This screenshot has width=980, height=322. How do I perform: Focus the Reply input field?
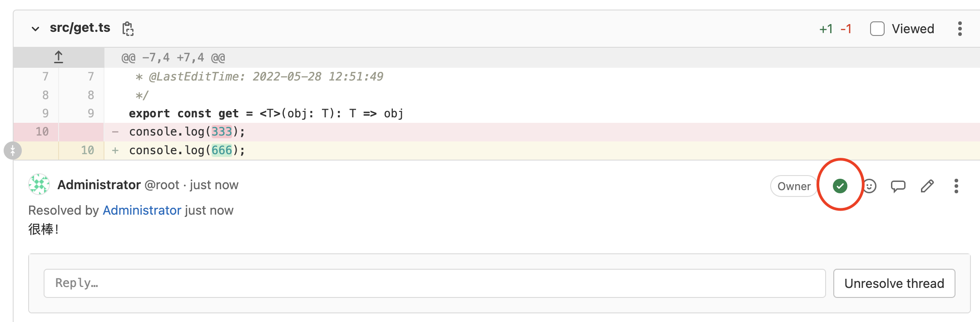(x=435, y=283)
